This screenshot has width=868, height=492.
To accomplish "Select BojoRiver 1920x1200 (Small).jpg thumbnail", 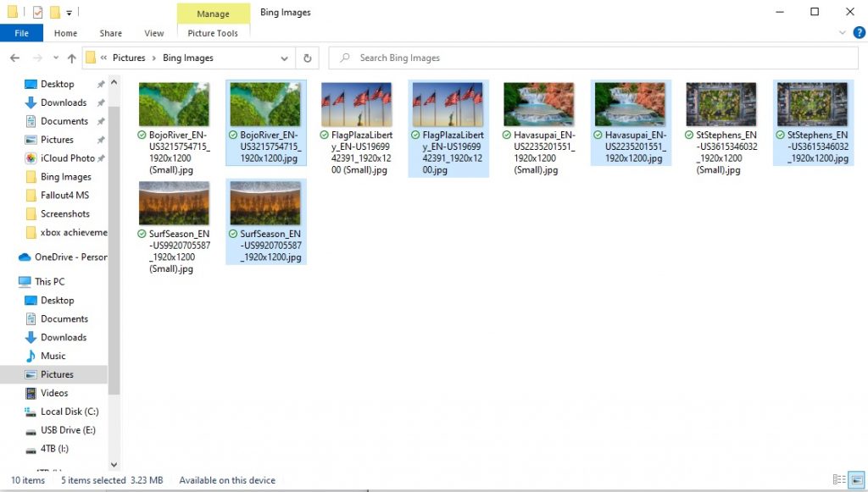I will [x=174, y=104].
